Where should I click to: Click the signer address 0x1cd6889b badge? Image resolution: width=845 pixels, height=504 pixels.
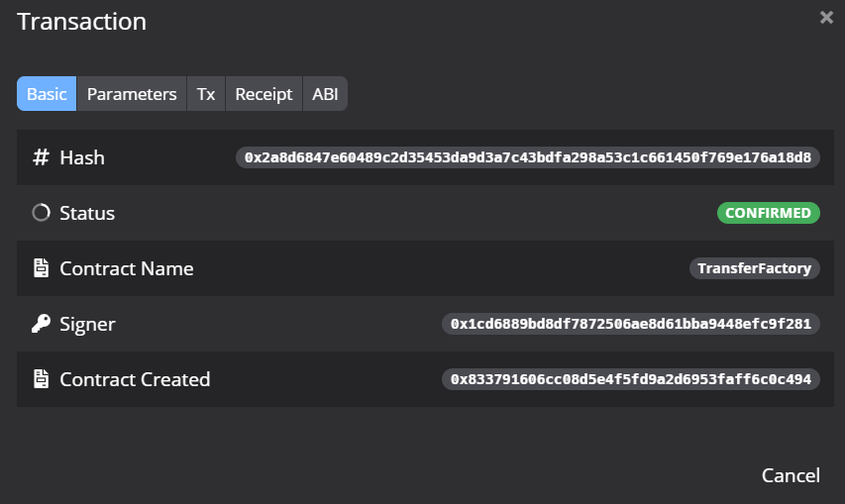click(631, 324)
